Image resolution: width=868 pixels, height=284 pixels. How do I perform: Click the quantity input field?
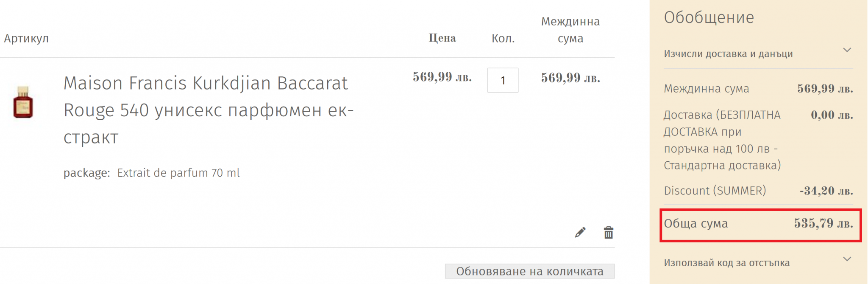tap(503, 80)
